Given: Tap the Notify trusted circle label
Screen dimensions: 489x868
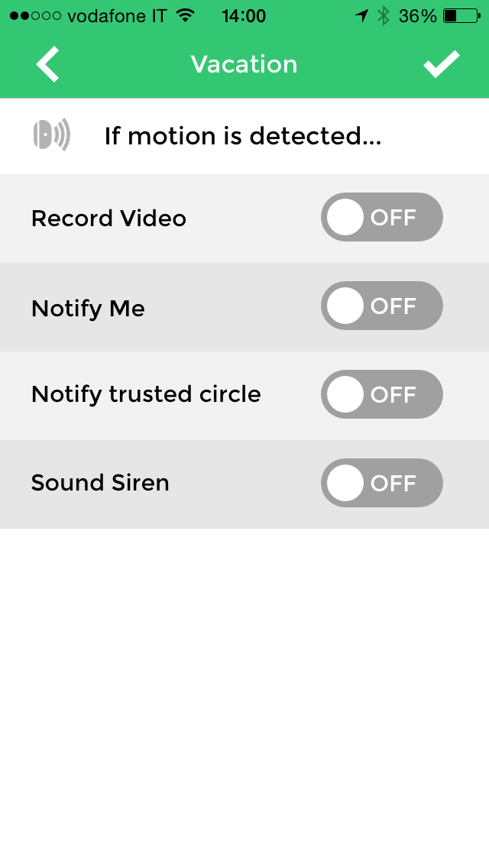Looking at the screenshot, I should [x=146, y=394].
